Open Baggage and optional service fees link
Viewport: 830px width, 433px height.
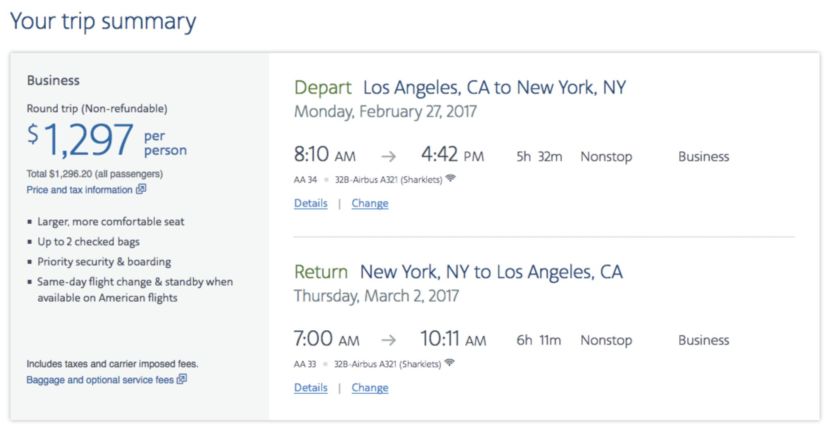[x=100, y=380]
